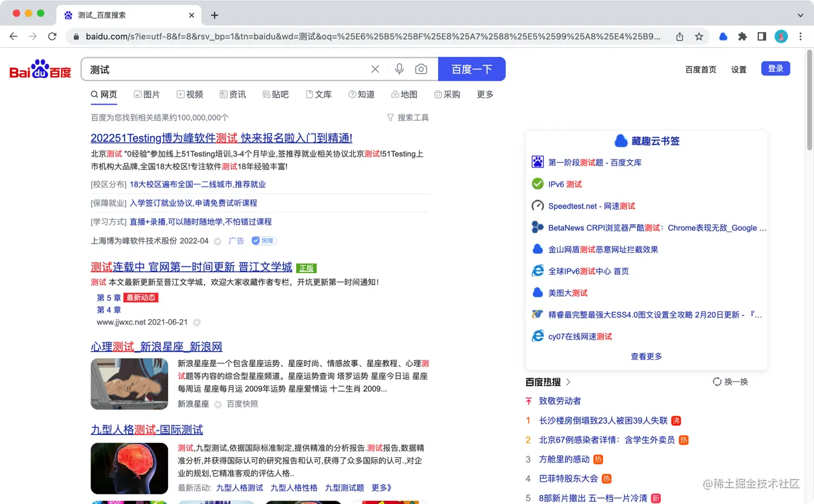Click the blue 百度一下 search button
The image size is (814, 504).
[x=471, y=69]
